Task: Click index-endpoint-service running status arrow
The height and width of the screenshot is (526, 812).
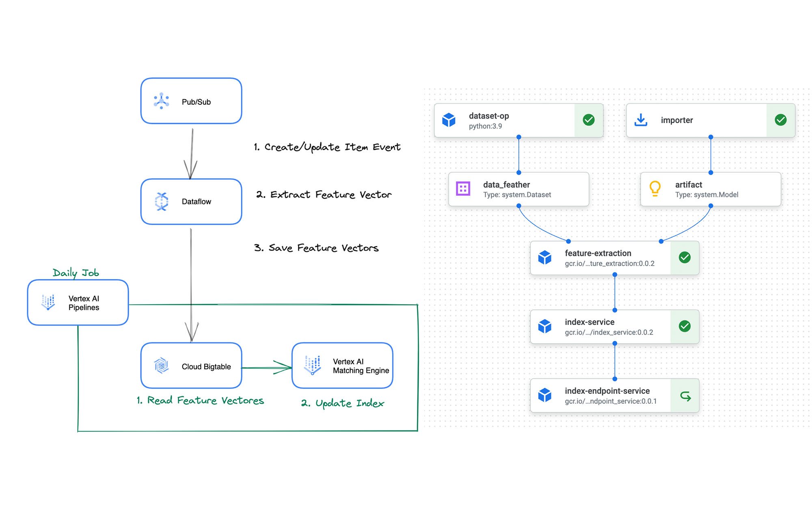Action: [685, 396]
